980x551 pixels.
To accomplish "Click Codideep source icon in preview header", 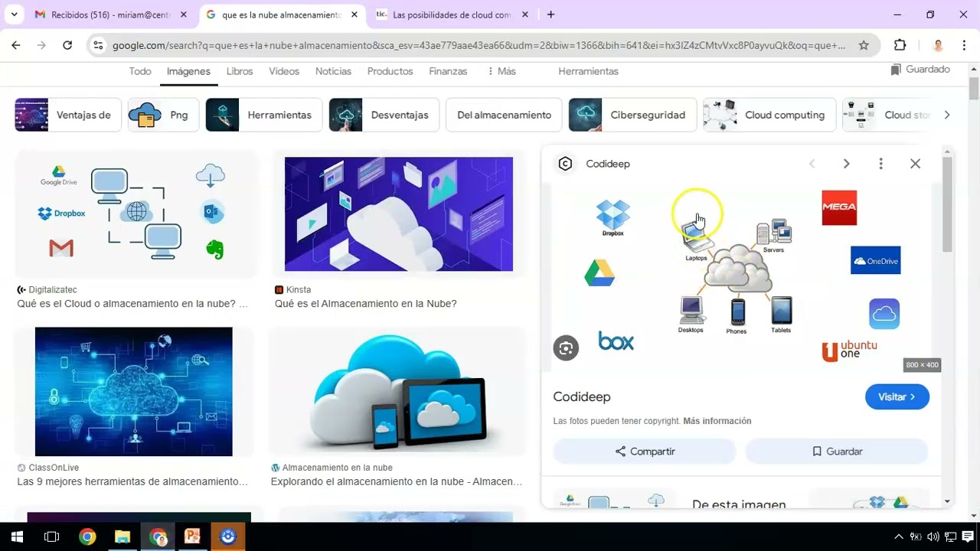I will 565,164.
